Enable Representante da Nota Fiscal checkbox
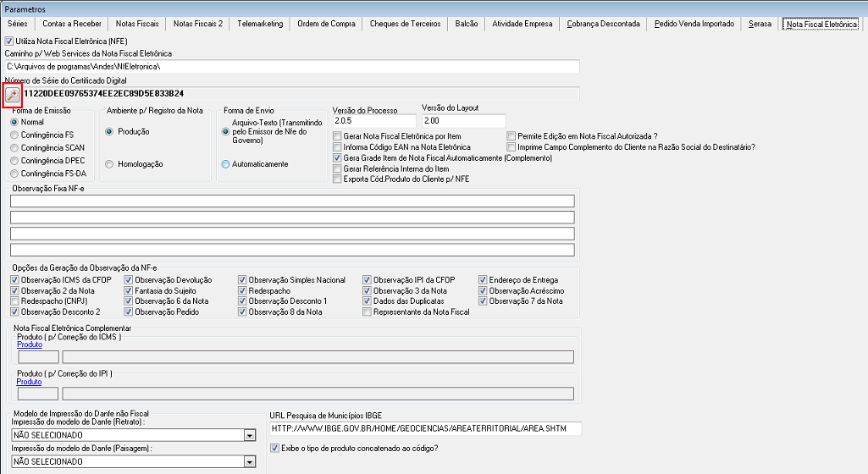The width and height of the screenshot is (868, 474). click(x=367, y=312)
